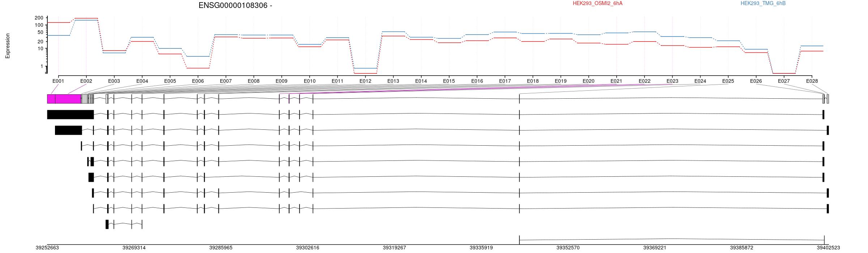Click exon label E015
The image size is (868, 253).
449,81
